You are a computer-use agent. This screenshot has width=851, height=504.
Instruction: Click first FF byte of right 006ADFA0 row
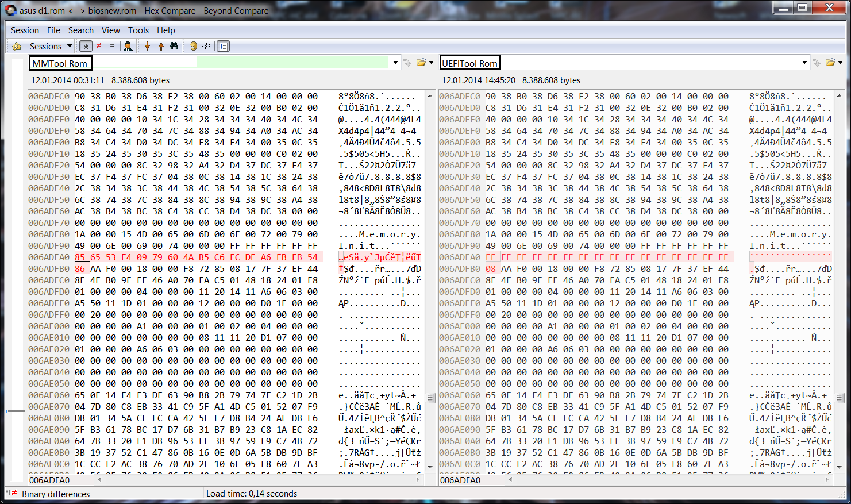[x=491, y=257]
